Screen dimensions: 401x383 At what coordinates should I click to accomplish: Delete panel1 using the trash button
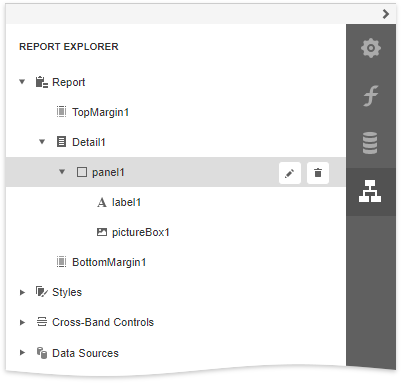(318, 173)
